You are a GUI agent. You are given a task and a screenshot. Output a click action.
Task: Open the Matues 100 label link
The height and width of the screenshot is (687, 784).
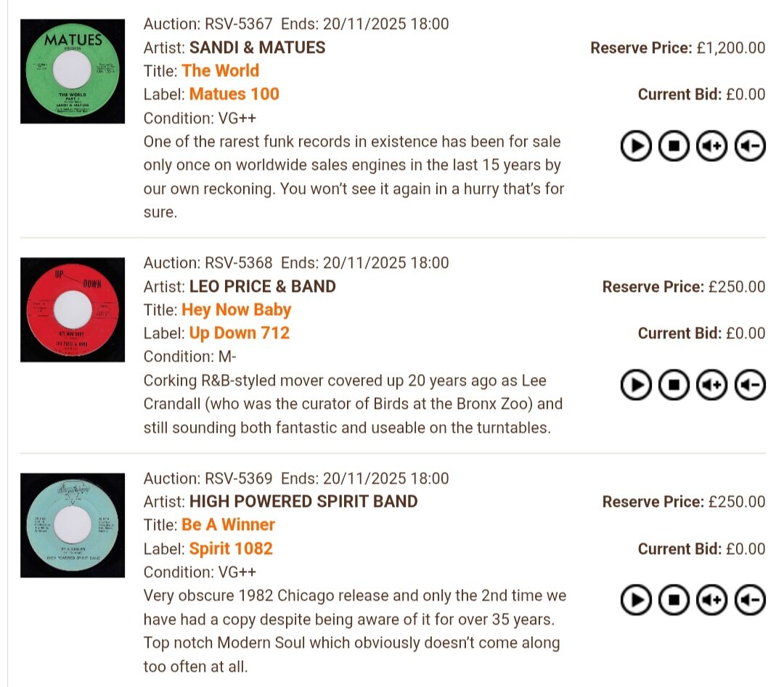tap(234, 94)
